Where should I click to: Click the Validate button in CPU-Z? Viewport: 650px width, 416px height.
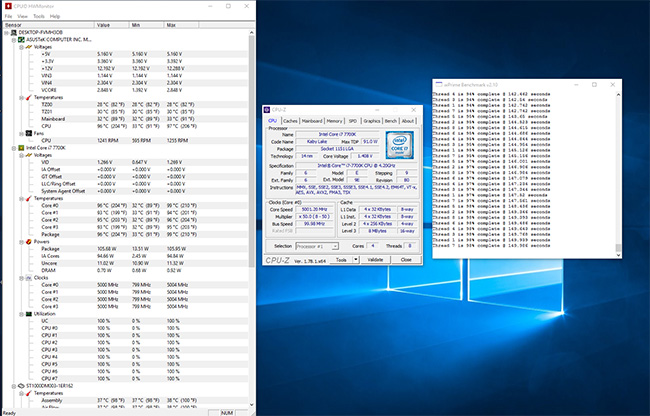click(x=375, y=260)
